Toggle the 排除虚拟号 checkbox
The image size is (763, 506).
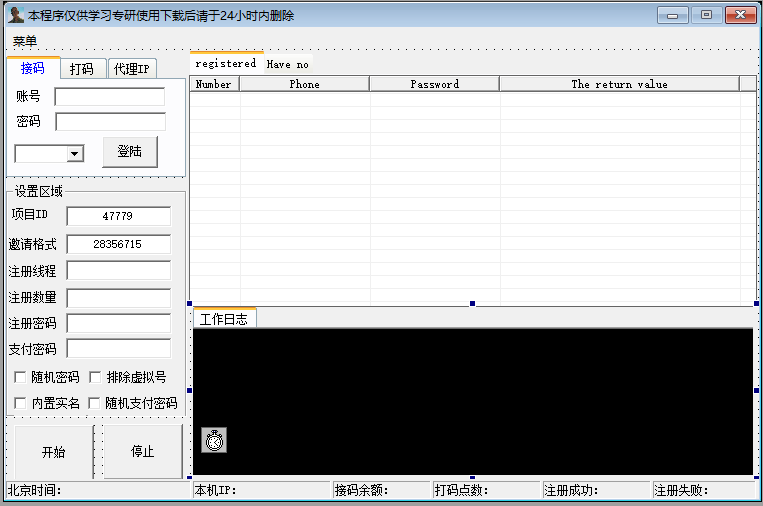[96, 377]
